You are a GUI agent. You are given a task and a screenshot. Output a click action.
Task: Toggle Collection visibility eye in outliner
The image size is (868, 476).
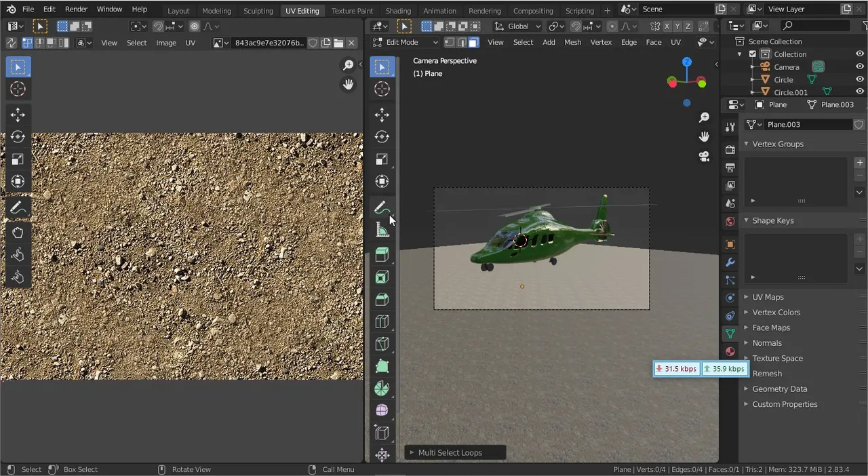pos(860,54)
